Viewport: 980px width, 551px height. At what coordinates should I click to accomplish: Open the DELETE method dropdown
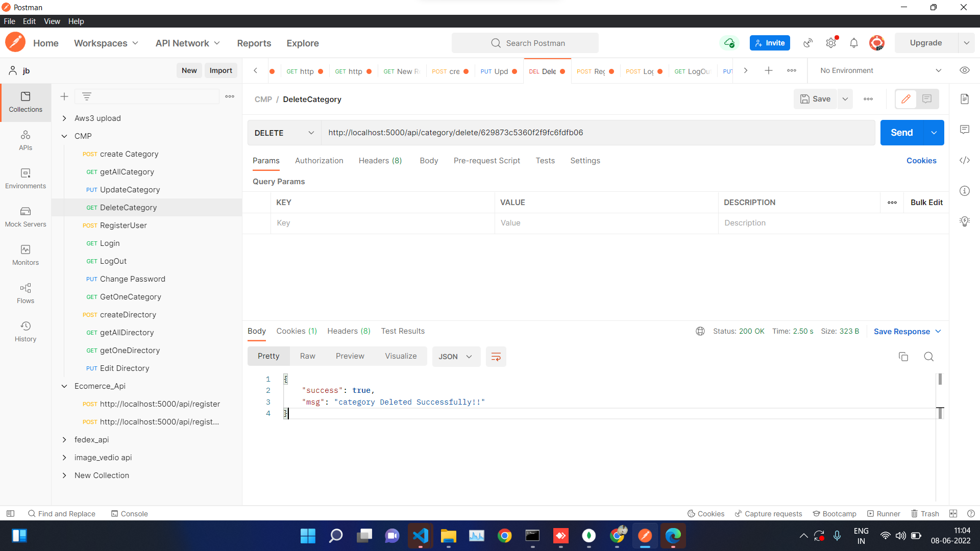(284, 133)
